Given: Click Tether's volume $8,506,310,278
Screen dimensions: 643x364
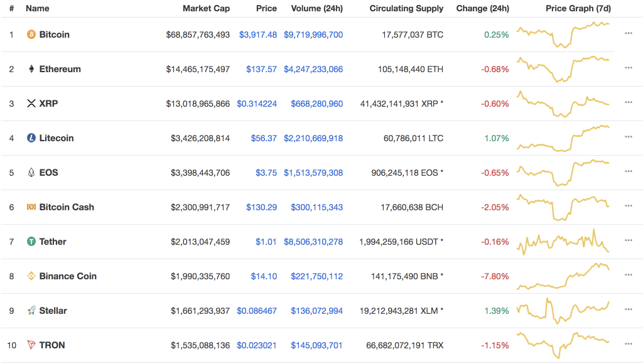Looking at the screenshot, I should click(x=313, y=242).
